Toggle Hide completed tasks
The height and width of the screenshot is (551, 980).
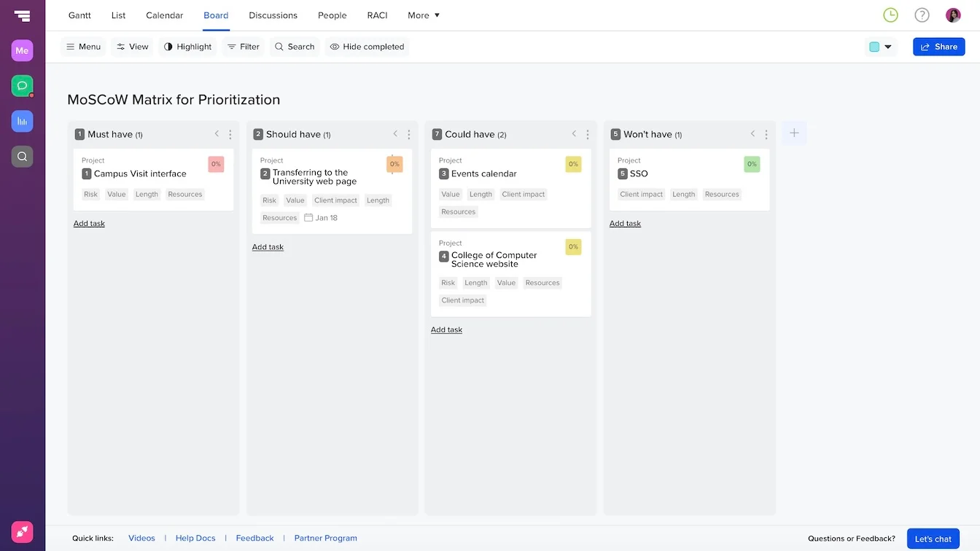367,46
